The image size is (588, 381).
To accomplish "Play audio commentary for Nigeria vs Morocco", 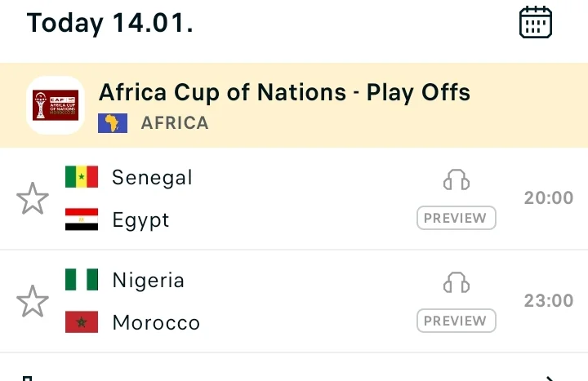I will tap(457, 282).
